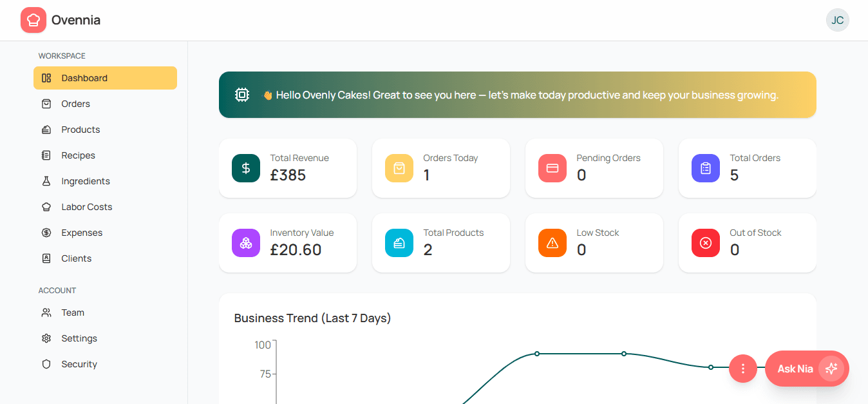Viewport: 868px width, 404px height.
Task: Click the Inventory Value icon
Action: pos(245,243)
